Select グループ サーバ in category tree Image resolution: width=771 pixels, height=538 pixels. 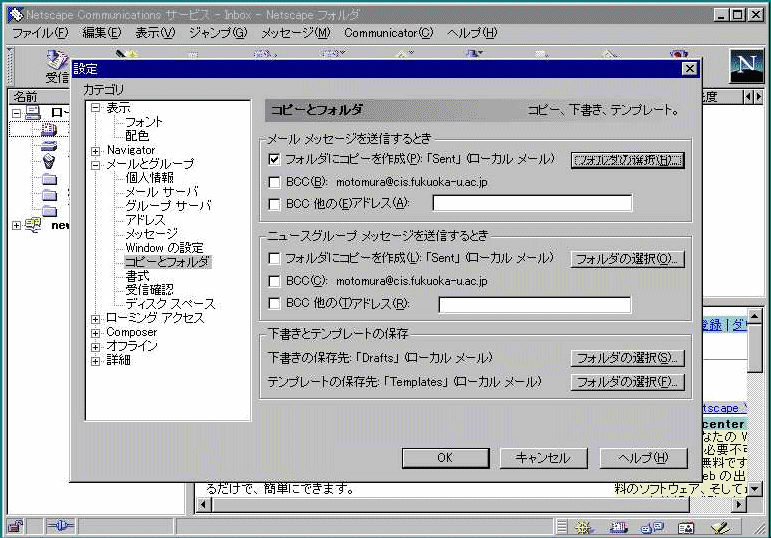(168, 206)
